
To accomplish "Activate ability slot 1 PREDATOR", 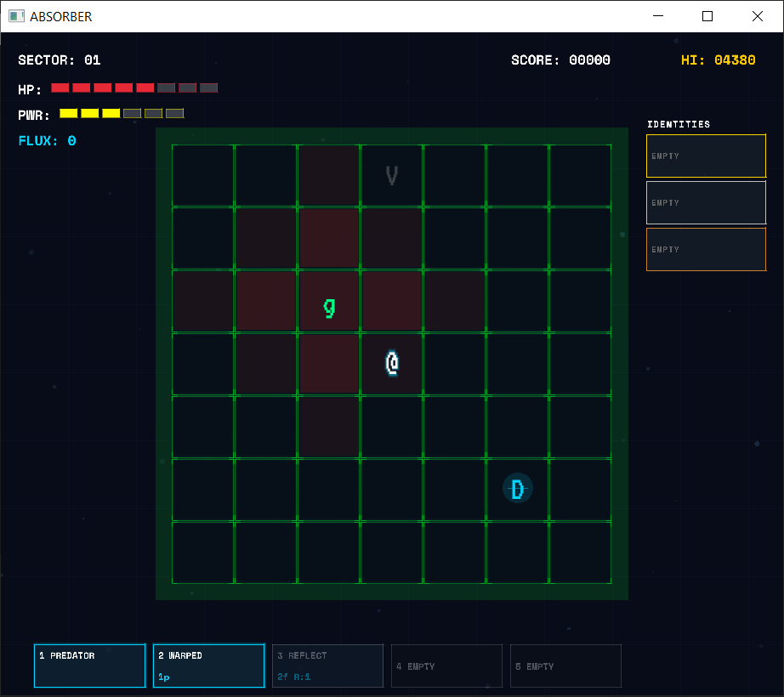I will tap(90, 666).
